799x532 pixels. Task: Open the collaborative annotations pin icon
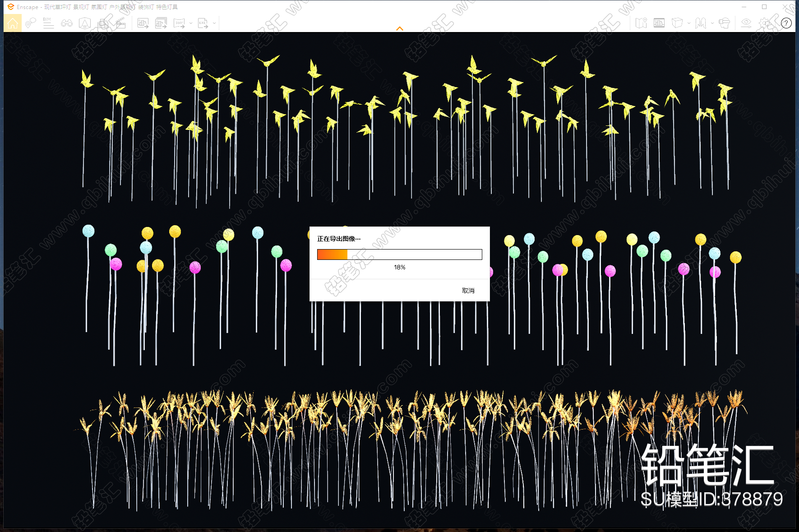31,23
